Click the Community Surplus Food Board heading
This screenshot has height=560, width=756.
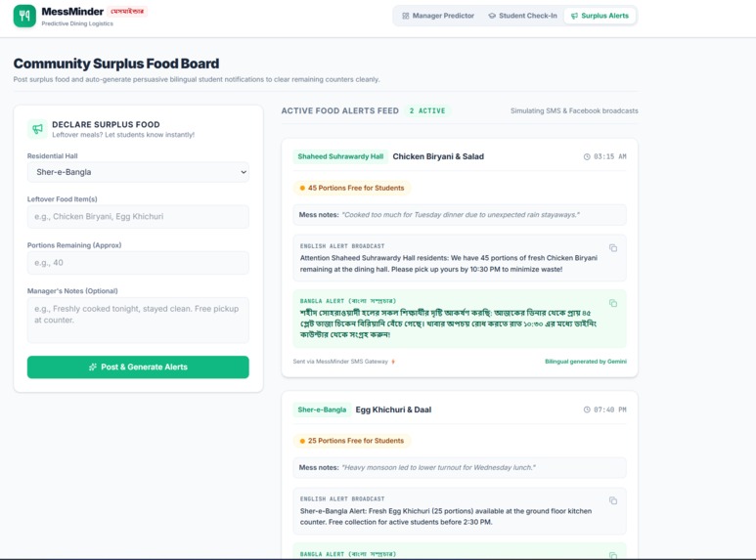[116, 64]
